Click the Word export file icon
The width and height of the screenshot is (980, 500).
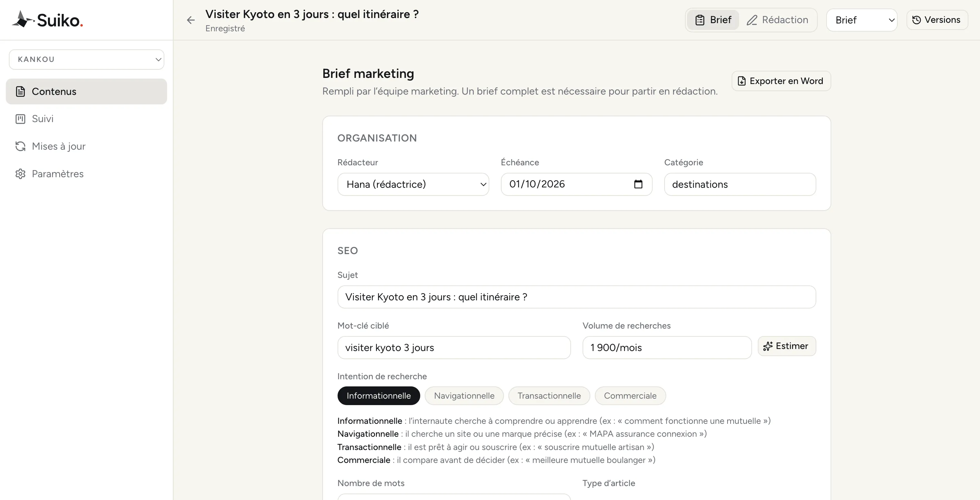pos(741,81)
